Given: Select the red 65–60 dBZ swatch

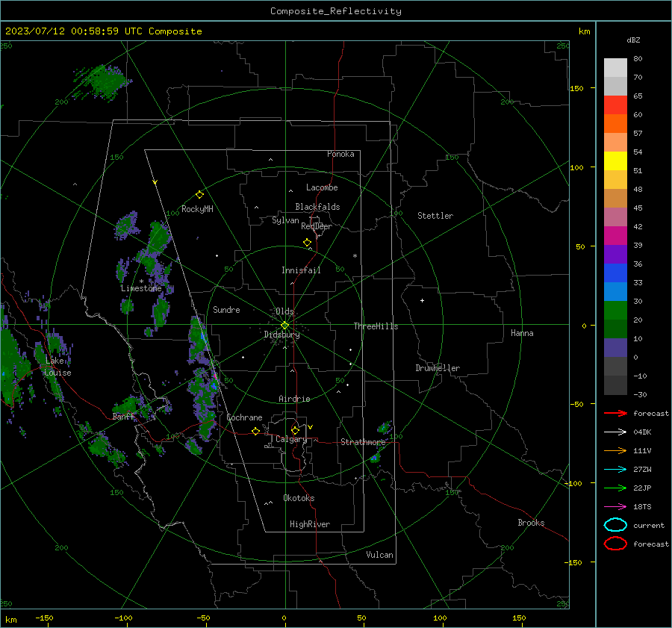Looking at the screenshot, I should 615,105.
